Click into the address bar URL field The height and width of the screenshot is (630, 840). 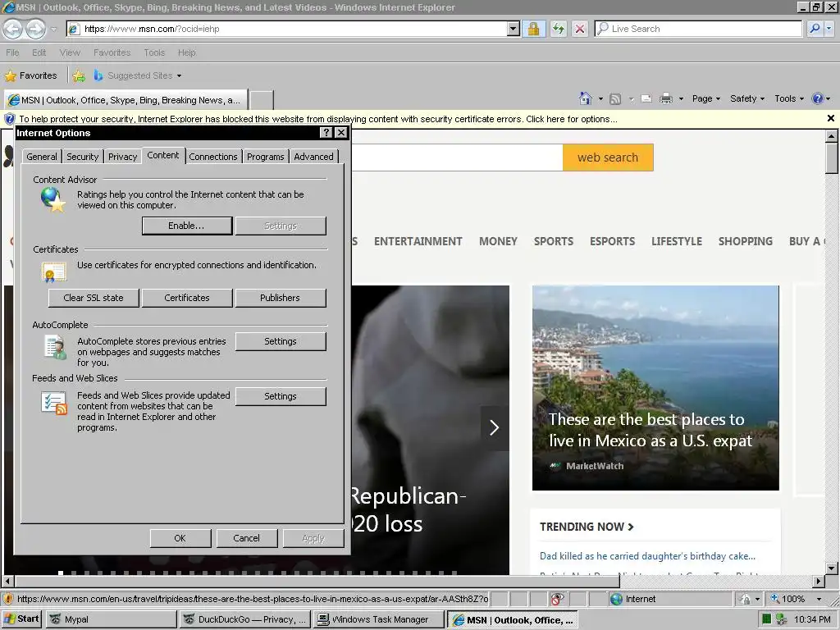point(294,29)
